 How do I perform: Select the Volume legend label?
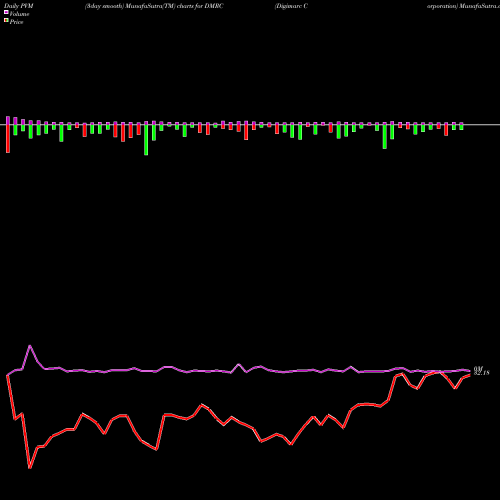(x=19, y=14)
